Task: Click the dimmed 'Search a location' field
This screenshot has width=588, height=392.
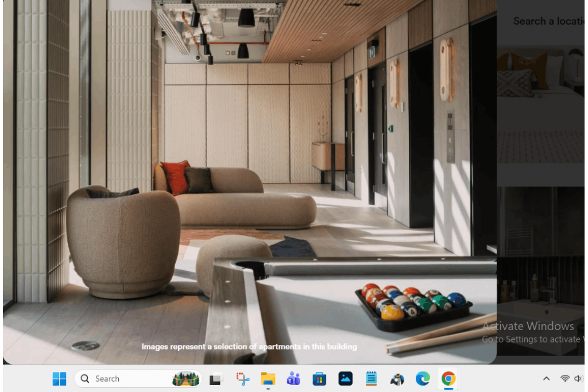Action: click(548, 21)
